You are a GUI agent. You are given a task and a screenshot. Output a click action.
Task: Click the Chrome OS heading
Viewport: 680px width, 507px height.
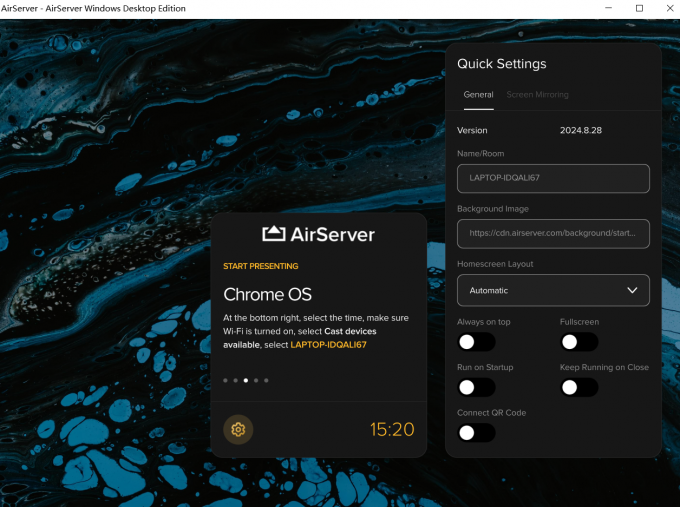(x=268, y=294)
